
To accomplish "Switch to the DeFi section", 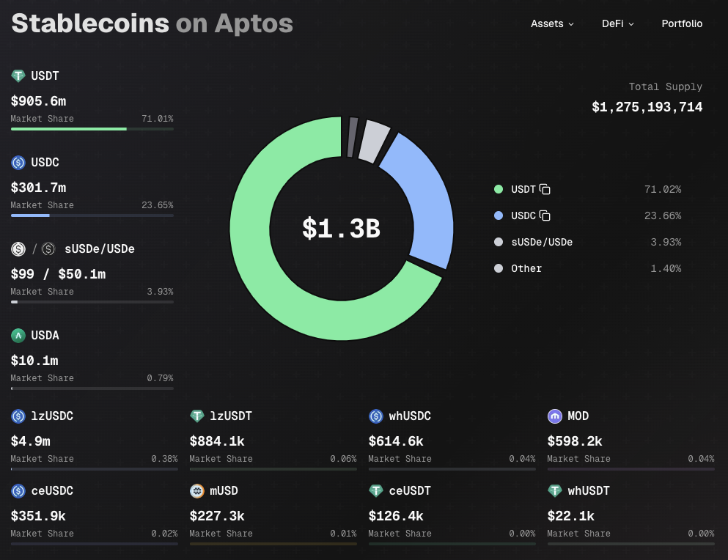I will 613,23.
